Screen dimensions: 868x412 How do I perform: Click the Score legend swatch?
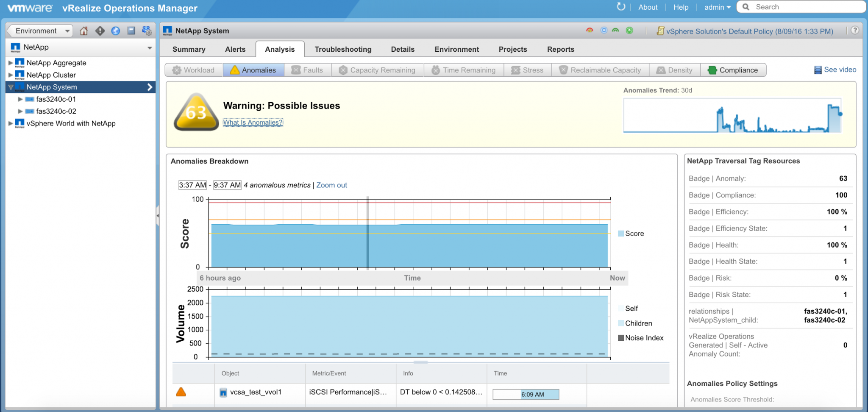(621, 234)
